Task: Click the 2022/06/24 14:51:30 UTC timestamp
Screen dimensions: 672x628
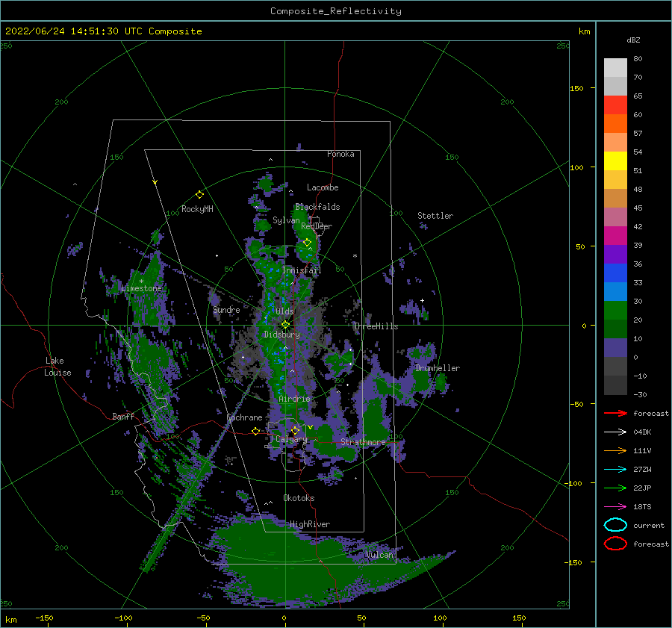Action: [103, 31]
